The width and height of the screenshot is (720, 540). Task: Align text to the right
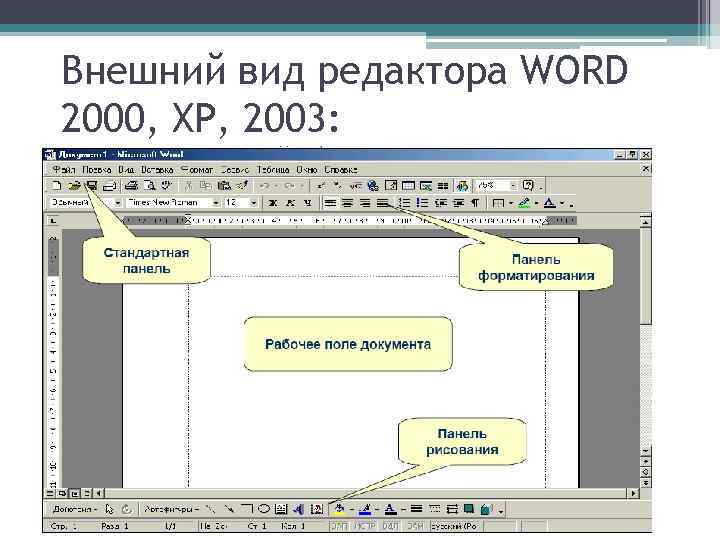click(365, 202)
